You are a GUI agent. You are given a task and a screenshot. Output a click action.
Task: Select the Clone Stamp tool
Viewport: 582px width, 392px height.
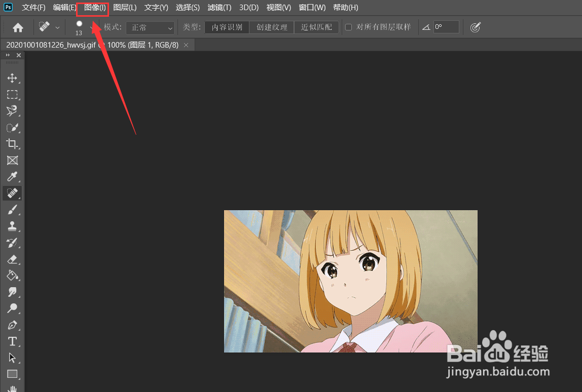point(12,226)
